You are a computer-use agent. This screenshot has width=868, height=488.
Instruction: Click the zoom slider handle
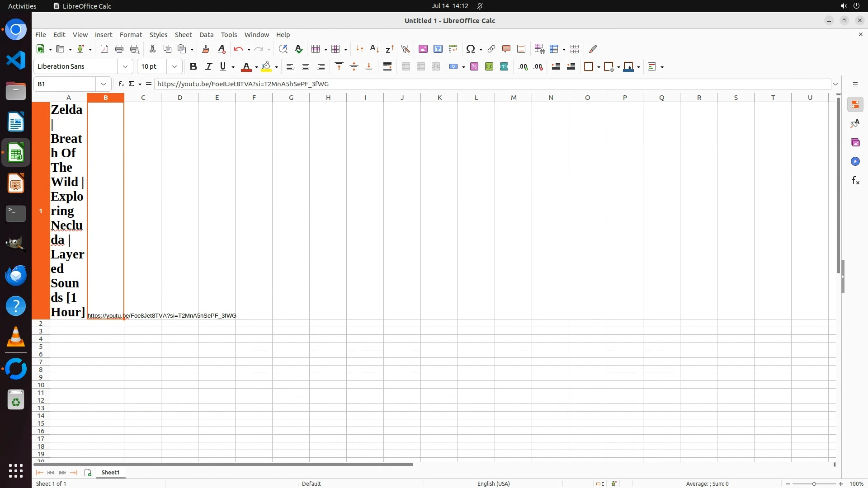[x=814, y=484]
